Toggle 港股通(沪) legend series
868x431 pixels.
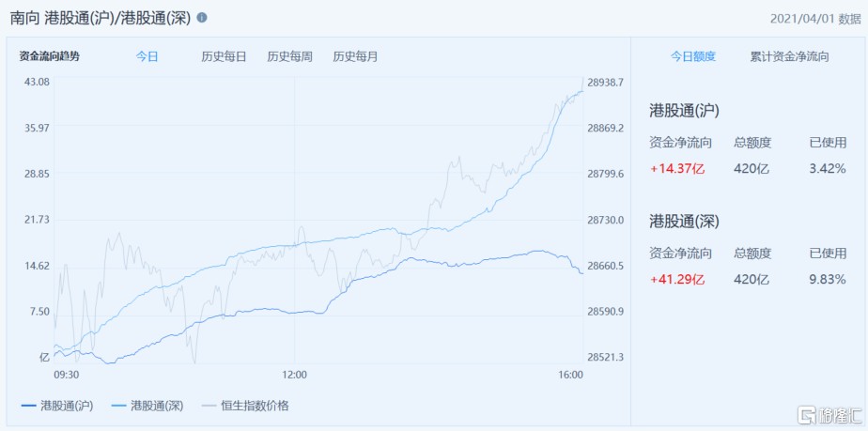point(57,406)
